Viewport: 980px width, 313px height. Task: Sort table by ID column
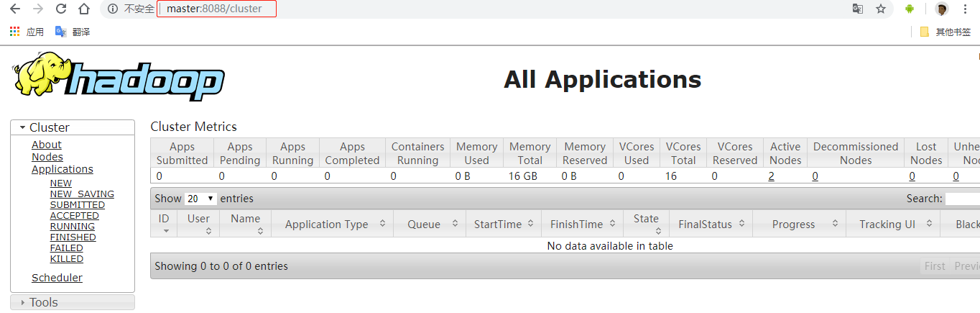pyautogui.click(x=164, y=224)
